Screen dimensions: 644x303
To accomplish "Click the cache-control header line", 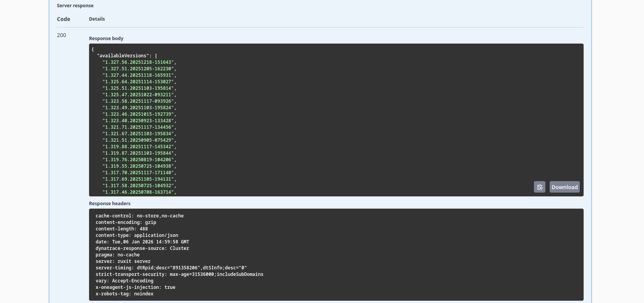I will point(140,216).
